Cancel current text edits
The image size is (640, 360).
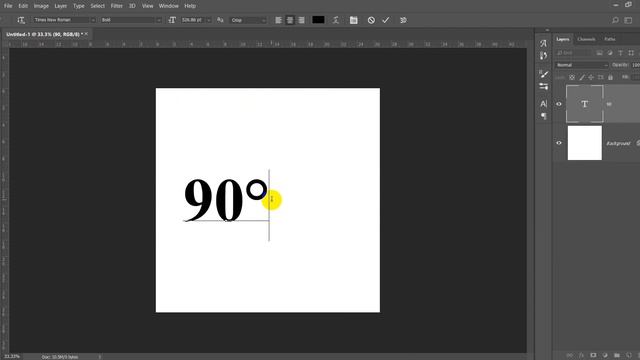371,20
